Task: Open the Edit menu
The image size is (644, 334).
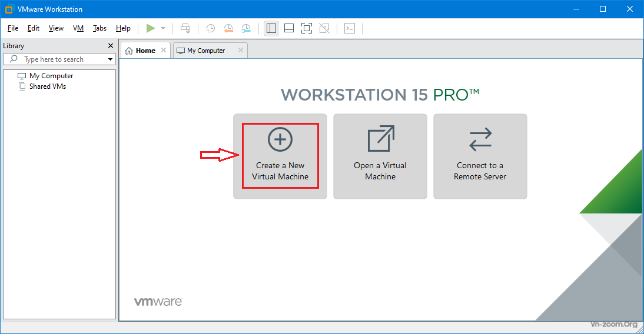Action: pos(34,28)
